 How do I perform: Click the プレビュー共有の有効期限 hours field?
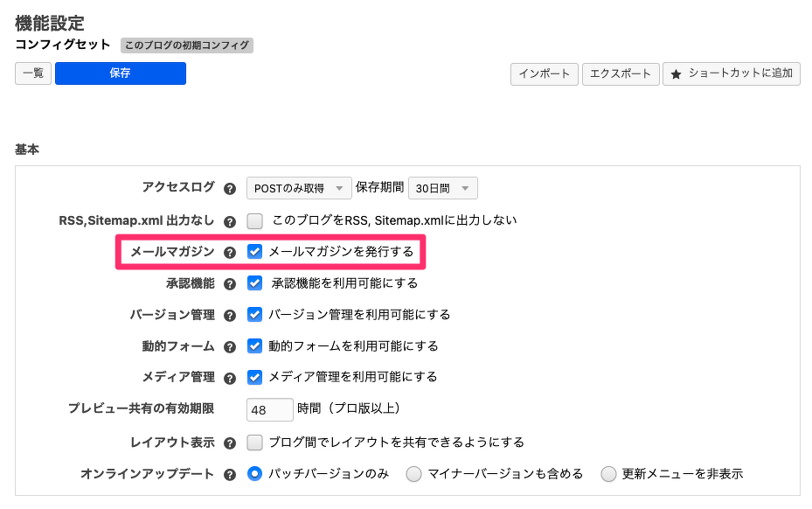tap(270, 409)
